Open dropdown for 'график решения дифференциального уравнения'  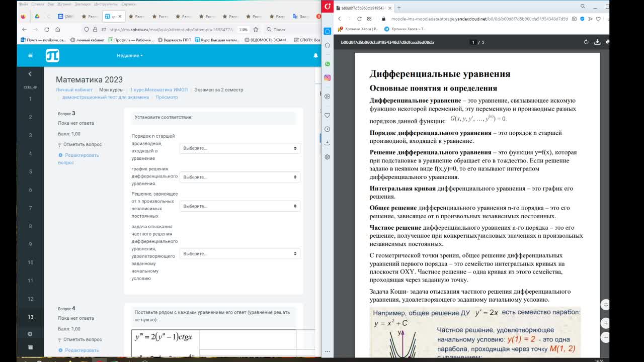pos(240,177)
